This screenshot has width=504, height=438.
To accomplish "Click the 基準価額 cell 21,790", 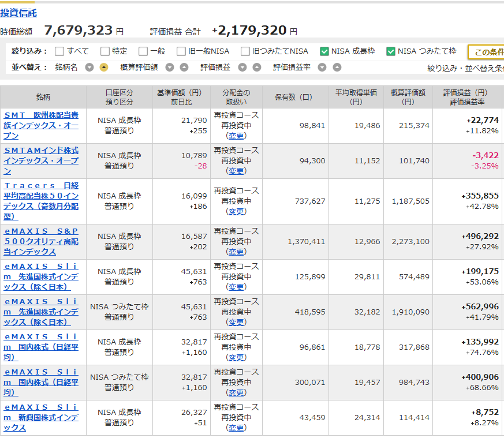I will [194, 121].
